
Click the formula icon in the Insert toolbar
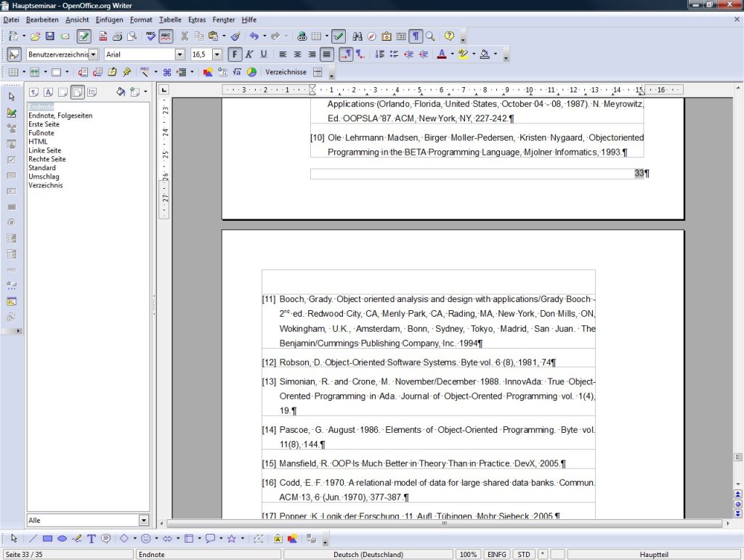click(237, 72)
